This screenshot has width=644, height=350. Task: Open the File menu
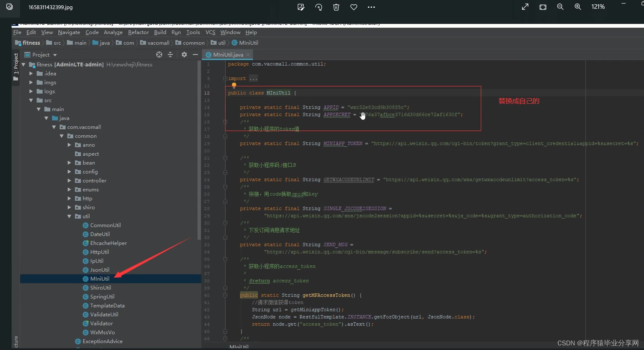point(17,32)
